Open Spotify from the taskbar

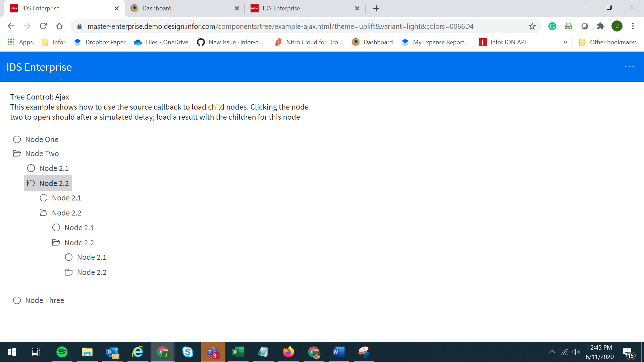tap(62, 352)
